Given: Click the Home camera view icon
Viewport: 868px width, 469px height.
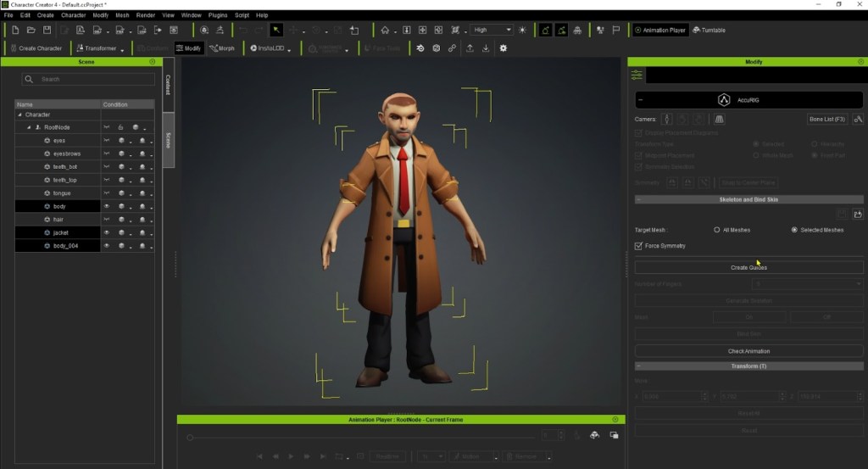Looking at the screenshot, I should [x=385, y=30].
